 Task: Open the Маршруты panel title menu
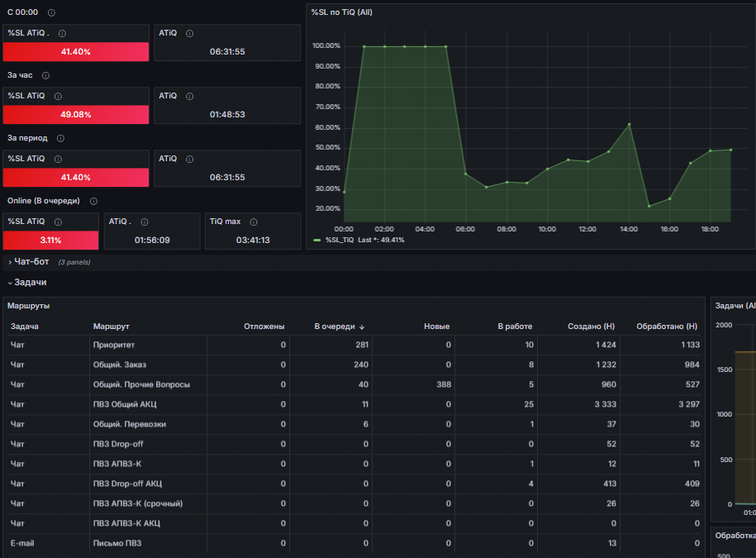[28, 306]
